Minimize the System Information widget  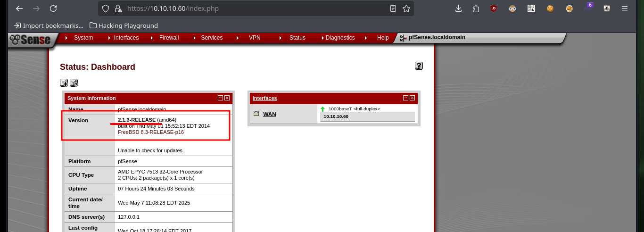tap(220, 98)
